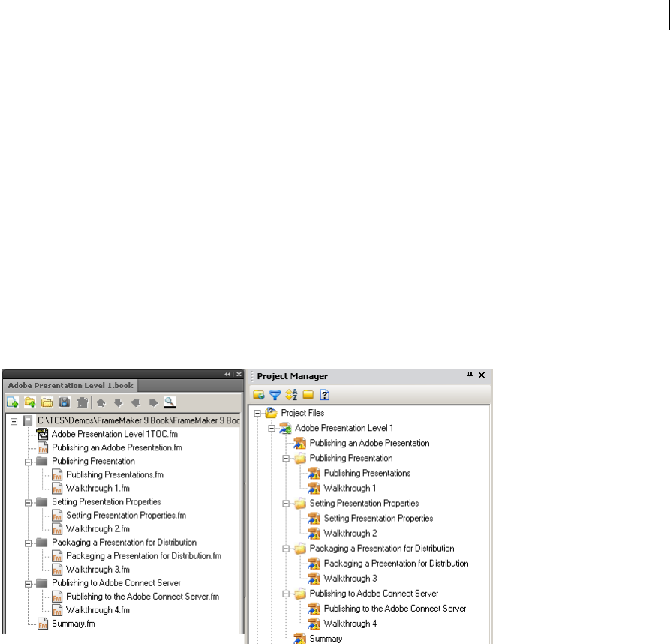
Task: Click the Fm icon beside Summary.fm
Action: click(43, 624)
